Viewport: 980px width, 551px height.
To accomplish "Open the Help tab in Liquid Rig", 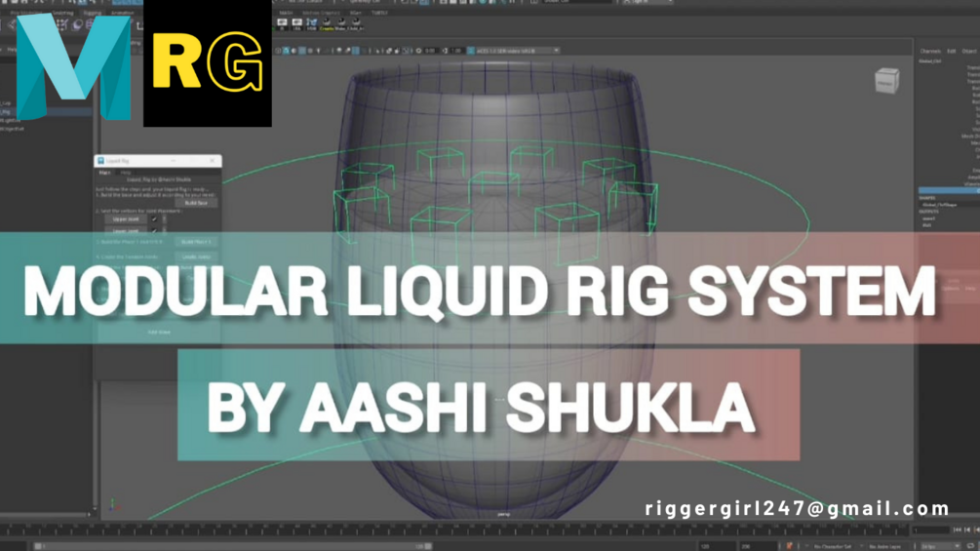I will [126, 173].
